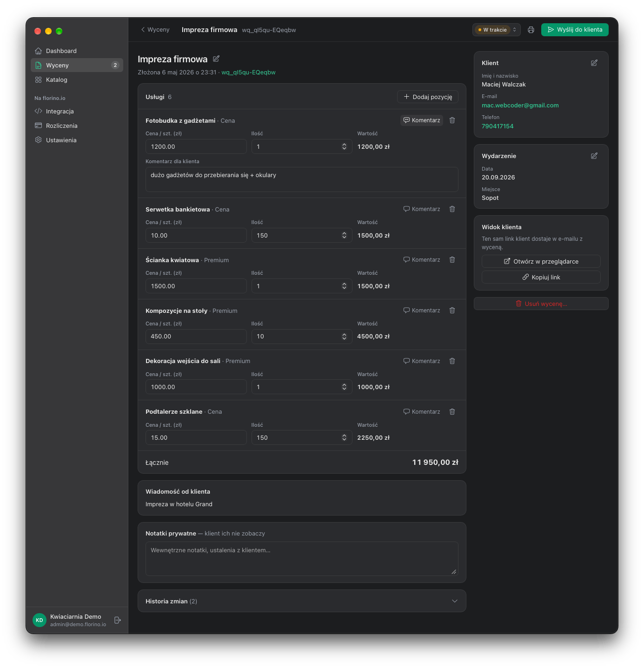Delete the Podtalerze szklane position

coord(452,412)
